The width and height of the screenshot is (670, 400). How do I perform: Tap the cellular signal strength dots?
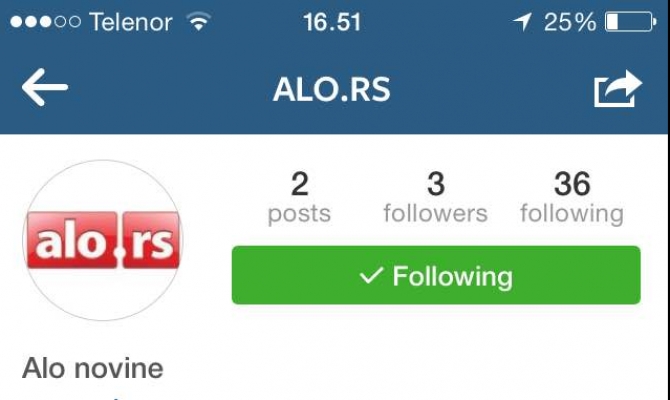[45, 22]
